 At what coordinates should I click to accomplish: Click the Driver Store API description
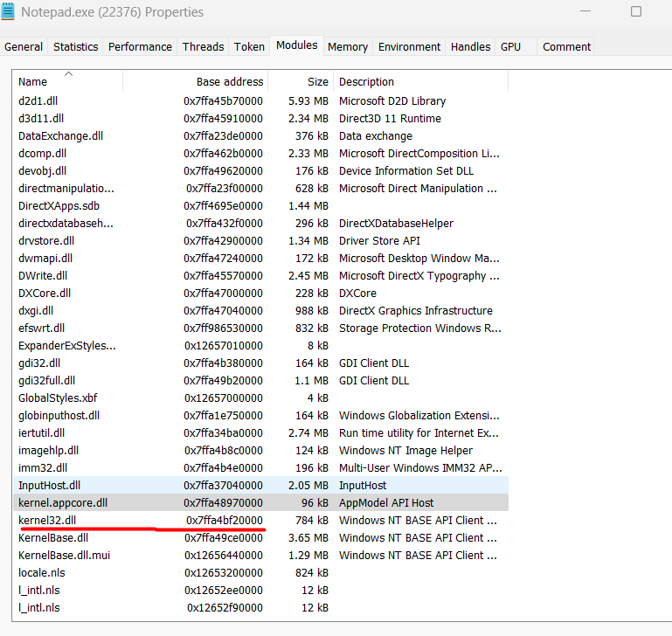coord(379,241)
